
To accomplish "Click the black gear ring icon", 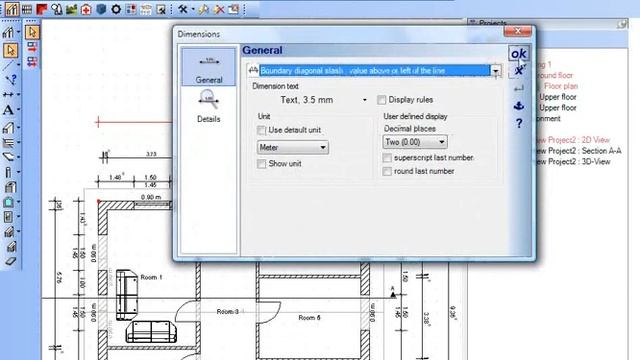I will [116, 9].
